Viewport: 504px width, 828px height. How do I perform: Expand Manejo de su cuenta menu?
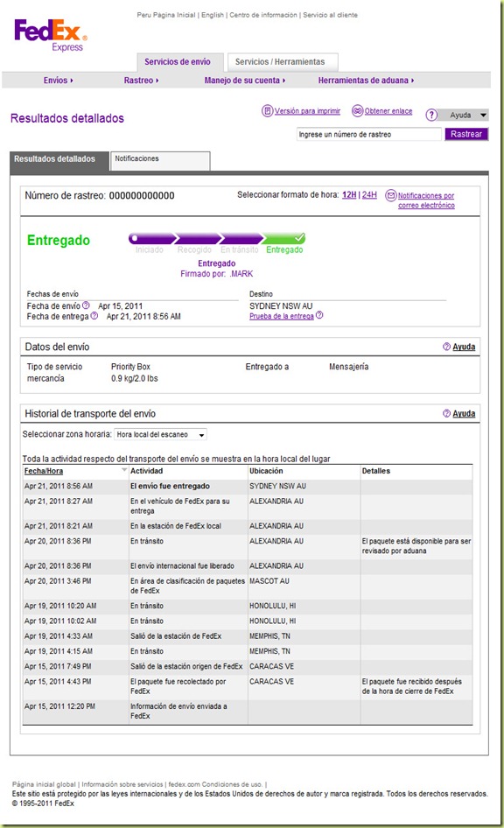point(245,81)
